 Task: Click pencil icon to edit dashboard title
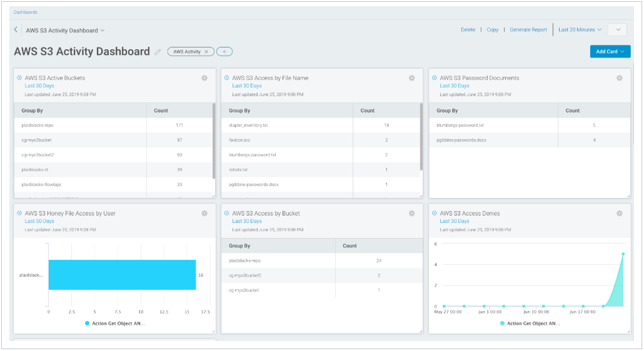158,52
